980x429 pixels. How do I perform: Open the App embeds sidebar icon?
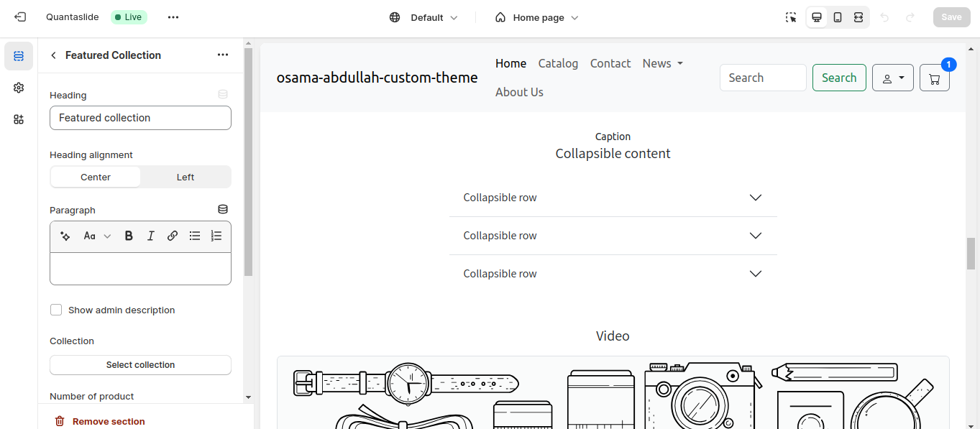click(19, 119)
